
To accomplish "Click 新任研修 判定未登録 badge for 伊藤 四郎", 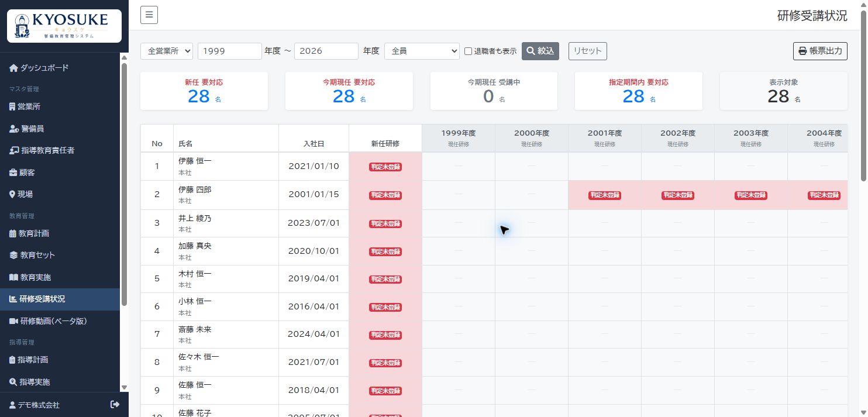I will [x=385, y=195].
